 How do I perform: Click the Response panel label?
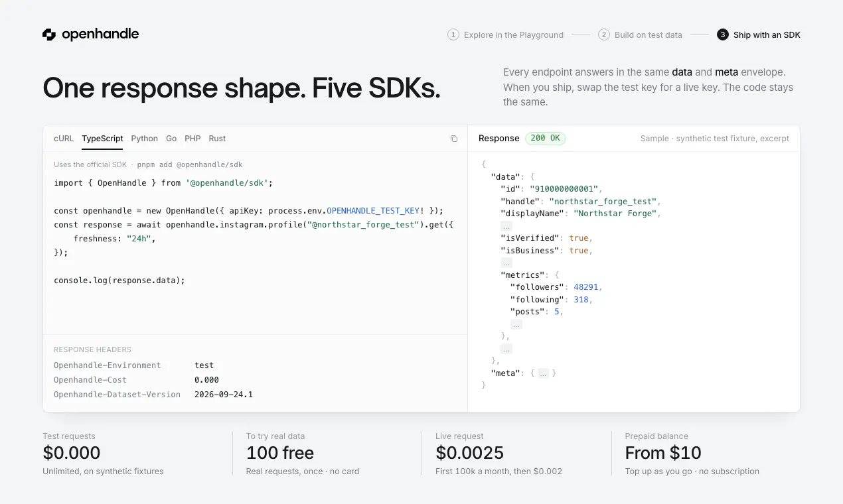pos(499,139)
